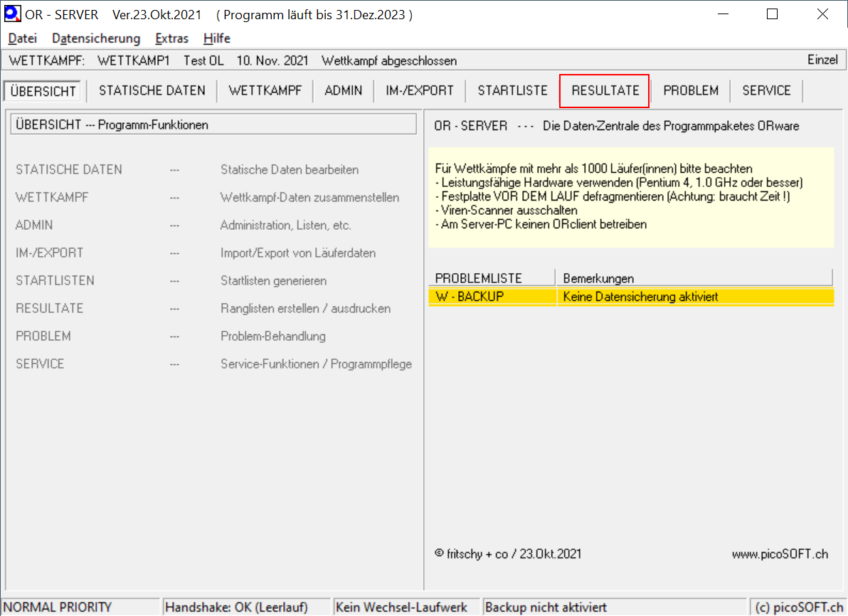Click the www.picoSOFT.ch link
This screenshot has height=616, width=848.
(x=780, y=554)
